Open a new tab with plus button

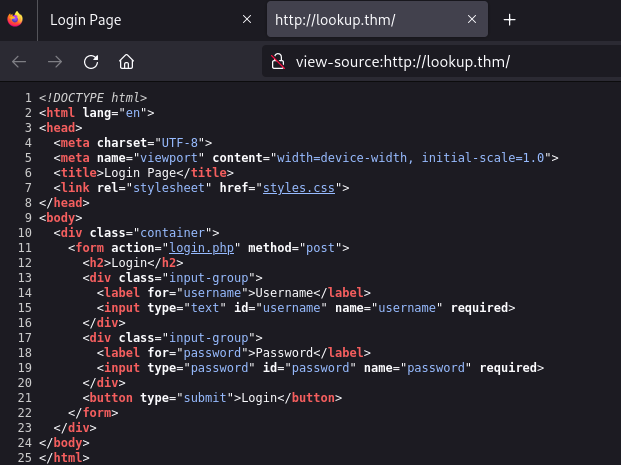coord(509,20)
